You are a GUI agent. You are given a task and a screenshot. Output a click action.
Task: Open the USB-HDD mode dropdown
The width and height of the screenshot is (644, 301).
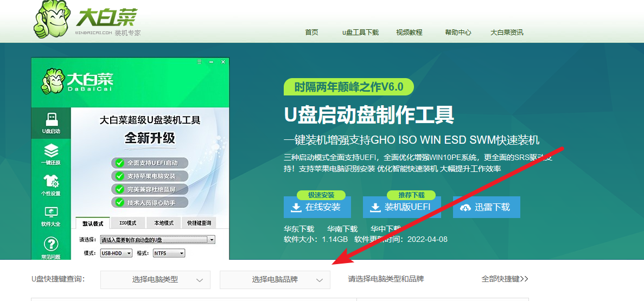[116, 253]
